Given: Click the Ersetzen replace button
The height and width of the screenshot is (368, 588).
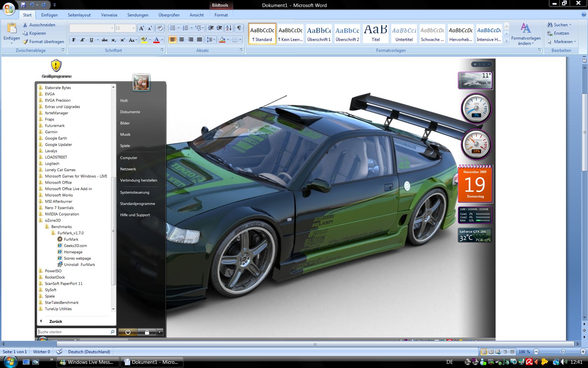Looking at the screenshot, I should click(x=558, y=33).
